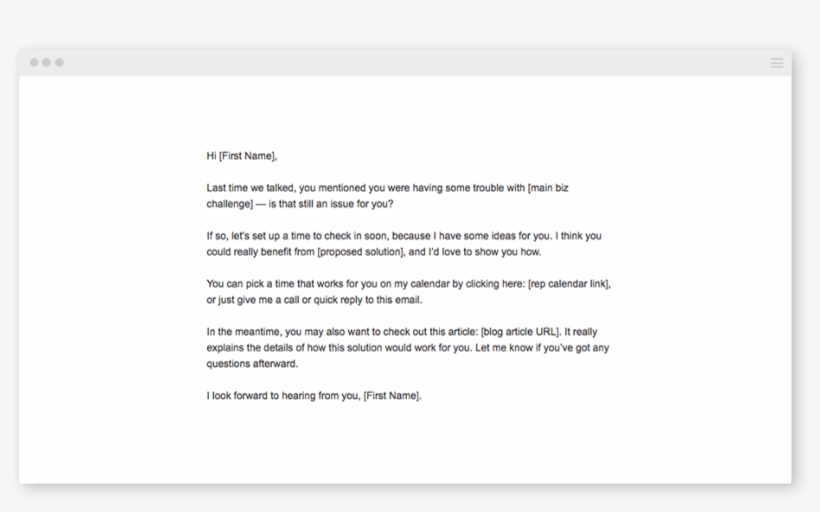Screen dimensions: 820x512
Task: Click the word "Hi" in the greeting
Action: pyautogui.click(x=211, y=156)
